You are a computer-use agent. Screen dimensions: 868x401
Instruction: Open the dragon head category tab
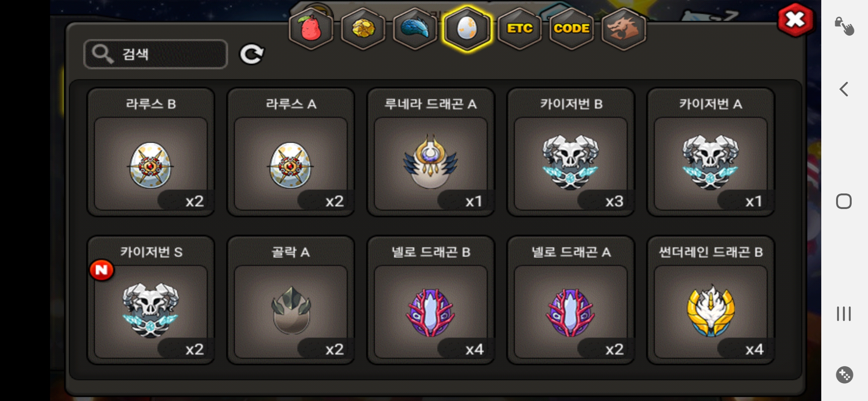coord(624,29)
